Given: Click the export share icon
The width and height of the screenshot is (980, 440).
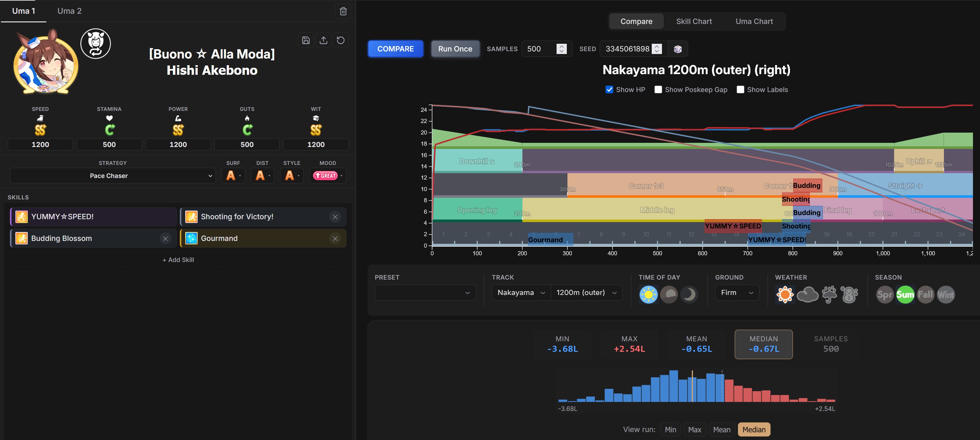Looking at the screenshot, I should click(x=323, y=40).
